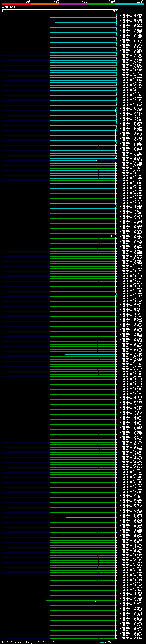Select the UniRef100_O12975 label
This screenshot has width=146, height=644.
(131, 617)
